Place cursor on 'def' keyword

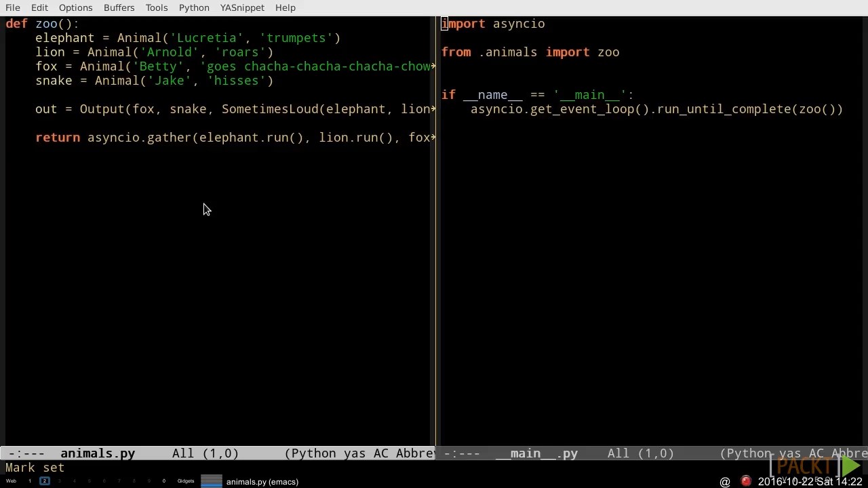16,24
